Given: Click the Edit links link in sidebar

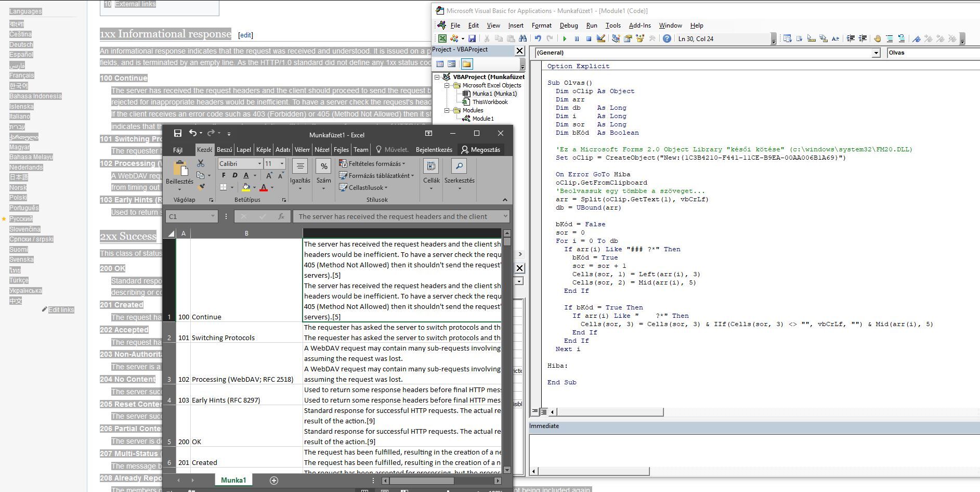Looking at the screenshot, I should pos(61,309).
